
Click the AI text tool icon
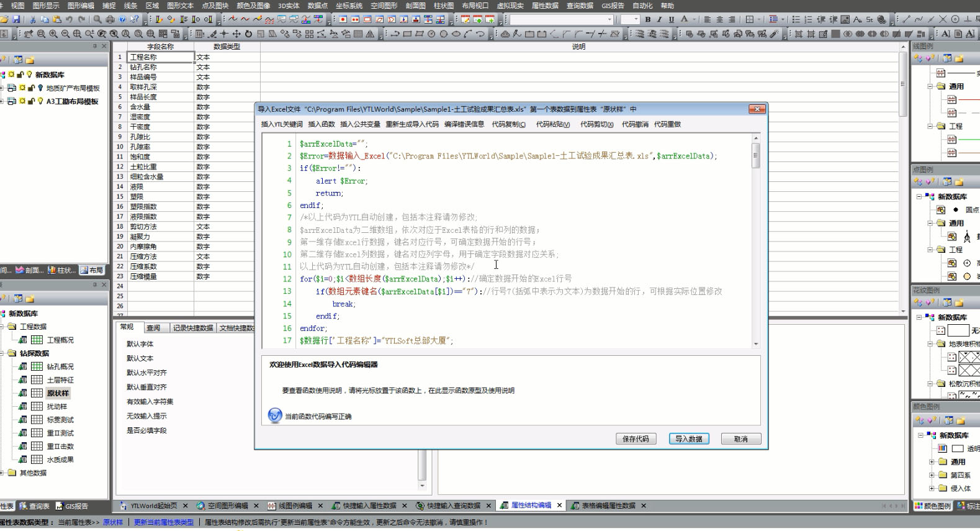[946, 34]
